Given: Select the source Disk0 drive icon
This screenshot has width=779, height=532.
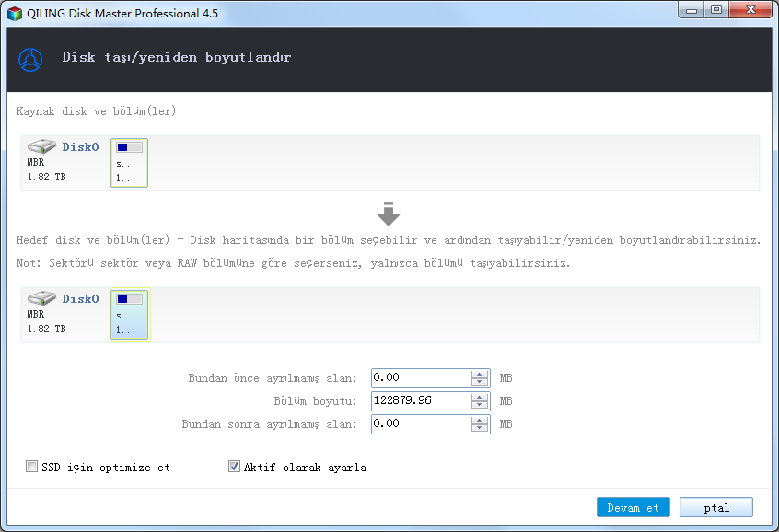Looking at the screenshot, I should tap(41, 146).
